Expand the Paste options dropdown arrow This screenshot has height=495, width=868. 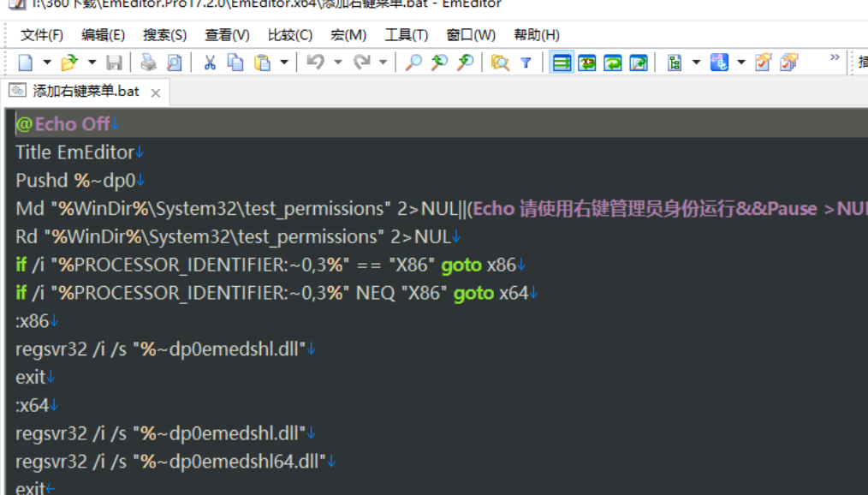[284, 63]
